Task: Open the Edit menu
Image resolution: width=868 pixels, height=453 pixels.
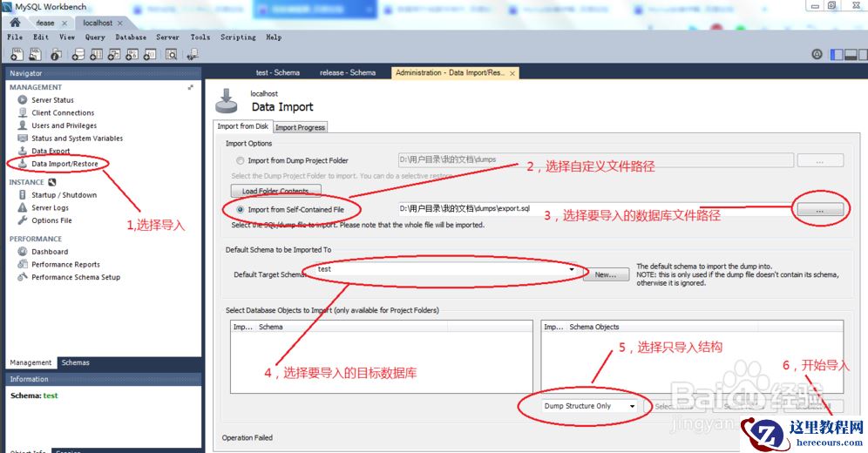Action: [41, 37]
